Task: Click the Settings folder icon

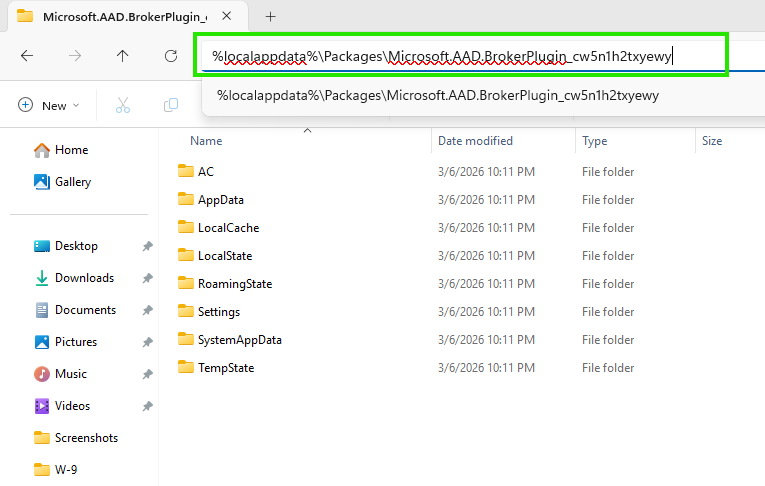Action: pos(185,311)
